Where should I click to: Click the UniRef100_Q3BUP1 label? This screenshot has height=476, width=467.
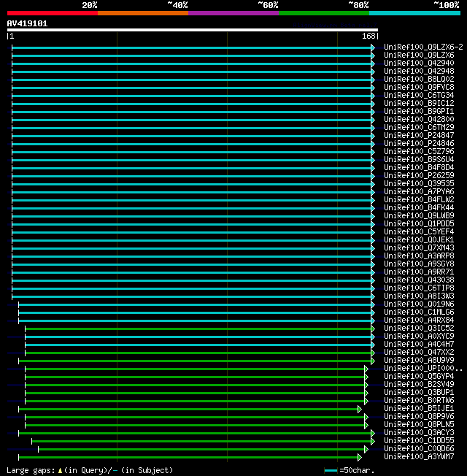click(419, 393)
